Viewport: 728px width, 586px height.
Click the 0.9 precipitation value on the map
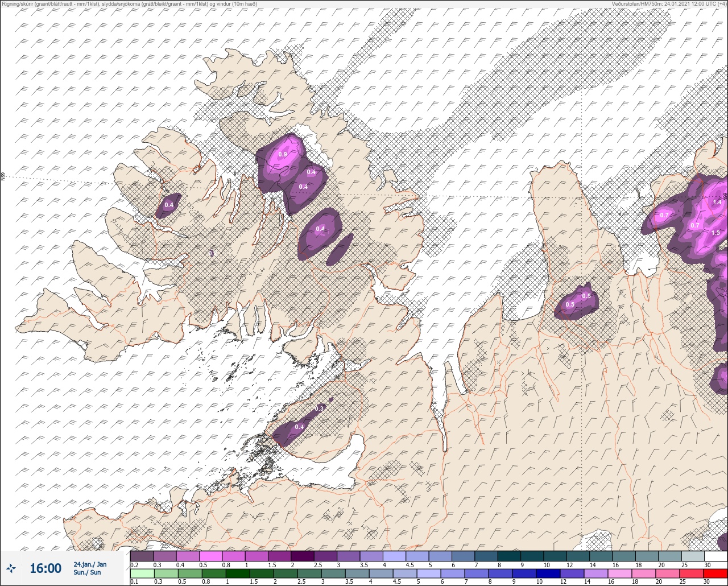coord(282,154)
